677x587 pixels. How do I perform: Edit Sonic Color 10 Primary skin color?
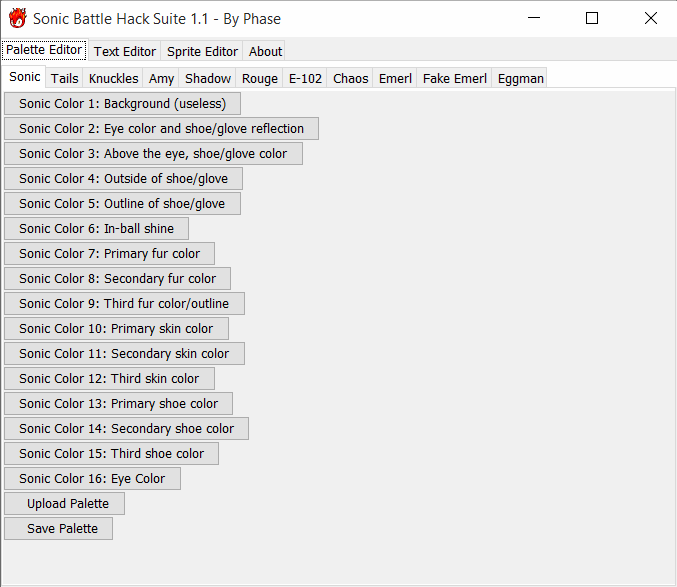(x=116, y=328)
